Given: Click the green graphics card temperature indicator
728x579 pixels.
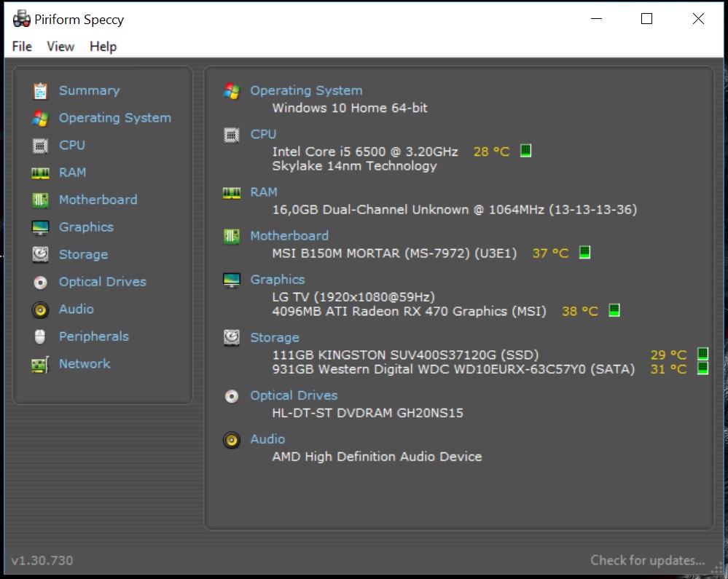Looking at the screenshot, I should tap(614, 310).
